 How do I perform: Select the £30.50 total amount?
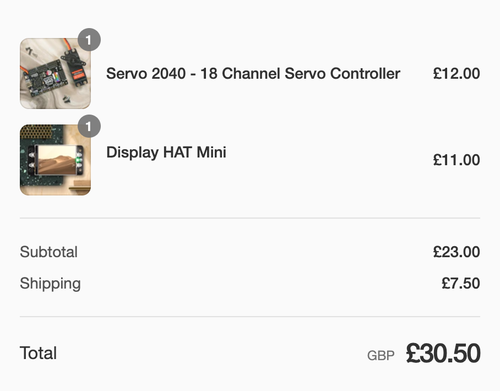[x=443, y=353]
